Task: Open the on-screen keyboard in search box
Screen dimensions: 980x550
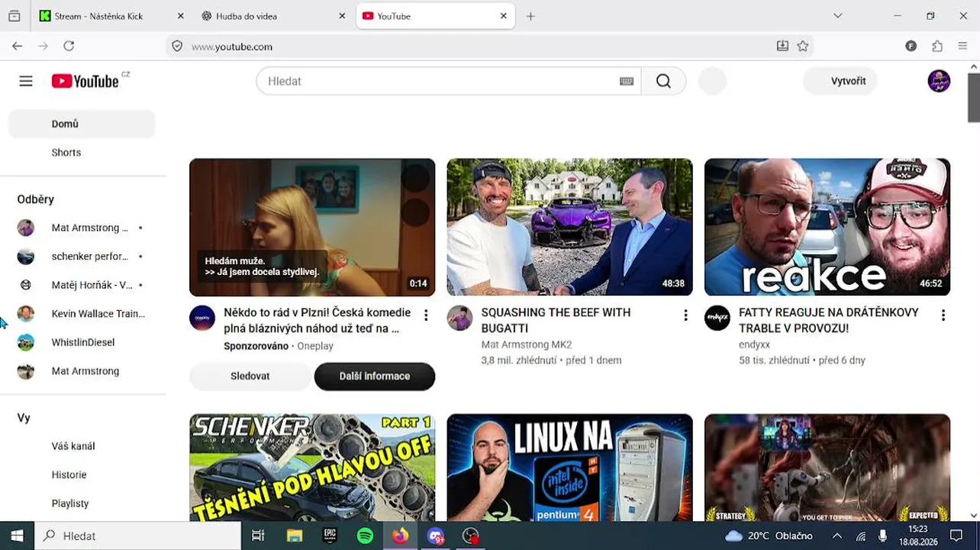Action: 627,82
